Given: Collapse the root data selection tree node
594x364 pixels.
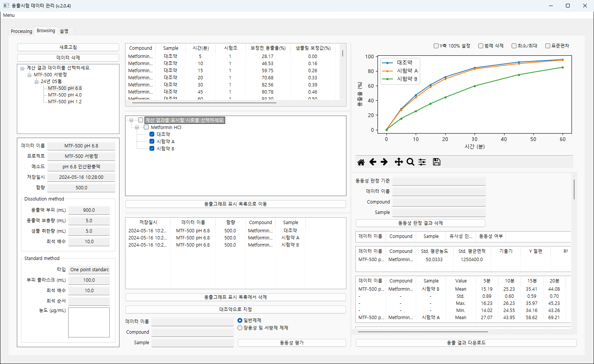Looking at the screenshot, I should (22, 68).
